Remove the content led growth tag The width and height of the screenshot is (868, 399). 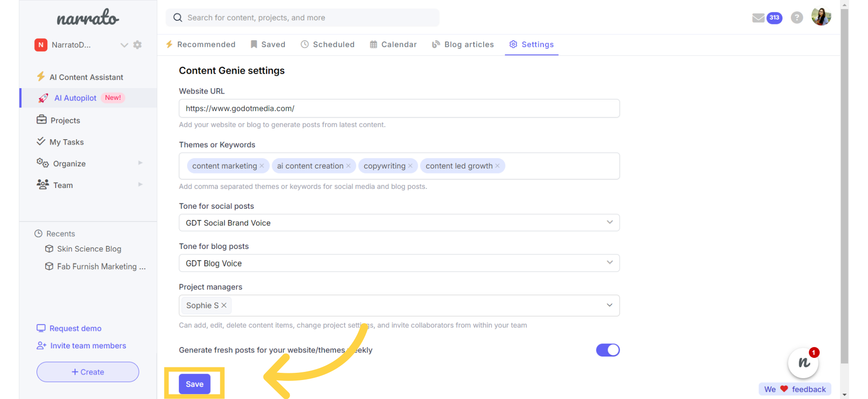point(497,166)
